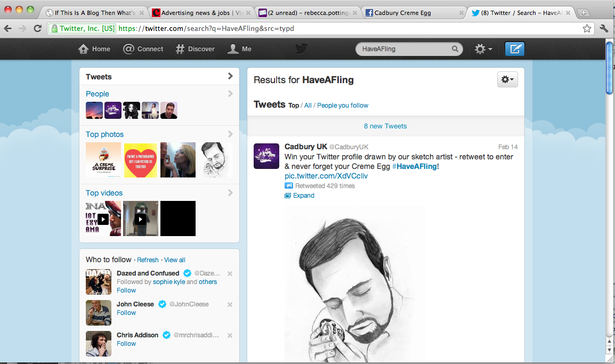Open the Discover hashtag tab
Screen dimensions: 615x364
196,49
